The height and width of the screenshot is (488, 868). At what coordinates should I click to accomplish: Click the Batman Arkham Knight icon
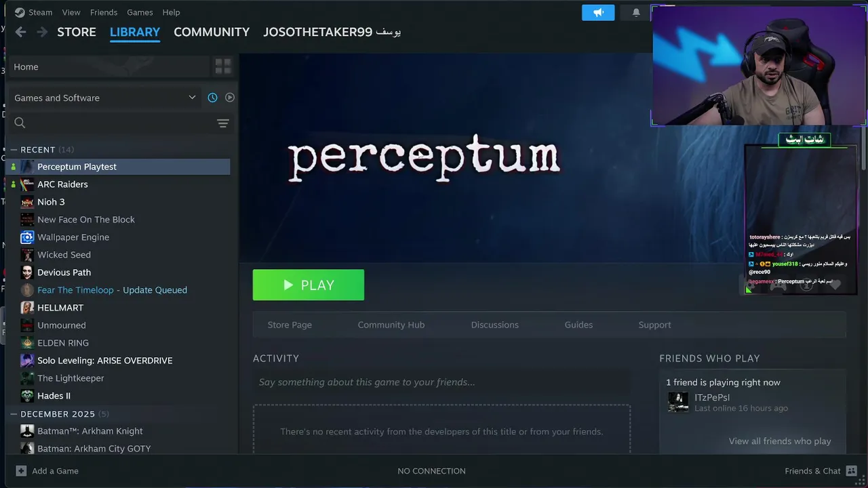point(27,431)
